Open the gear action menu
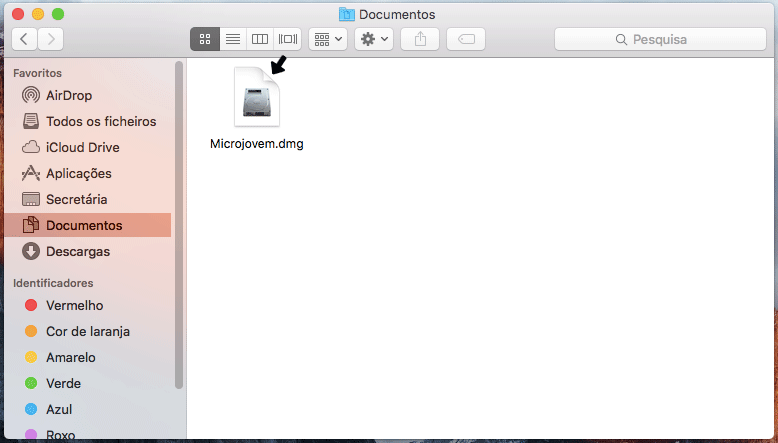Screen dimensions: 778x443 [x=374, y=39]
